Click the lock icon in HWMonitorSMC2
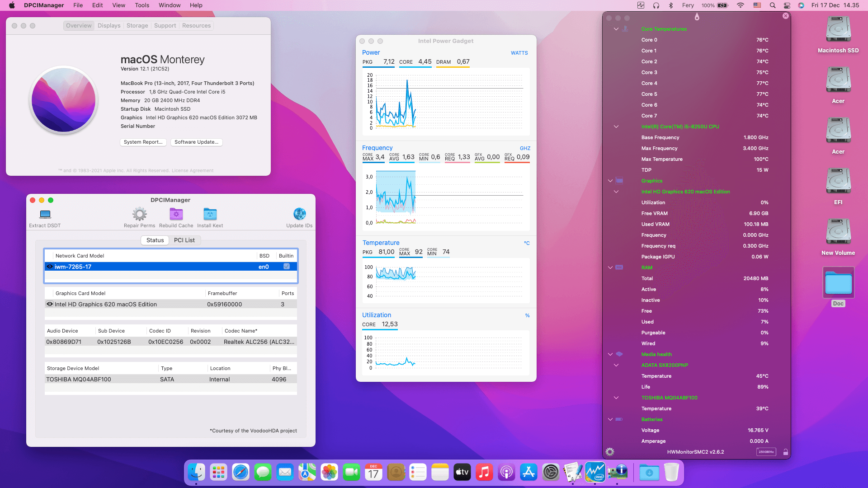The width and height of the screenshot is (868, 488). point(786,452)
